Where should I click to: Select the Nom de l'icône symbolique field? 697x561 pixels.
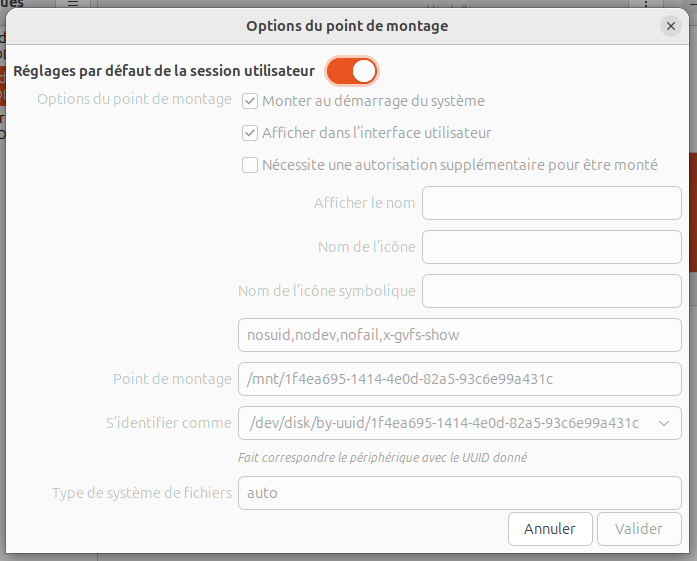pos(551,291)
